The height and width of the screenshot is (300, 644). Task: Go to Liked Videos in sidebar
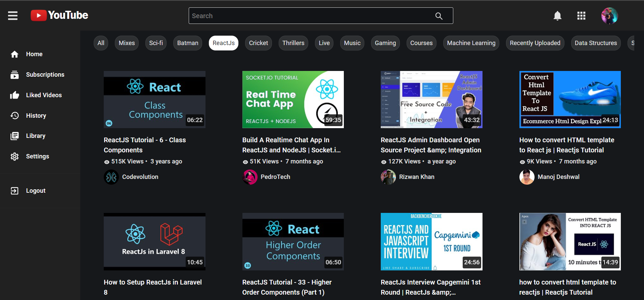[x=44, y=95]
